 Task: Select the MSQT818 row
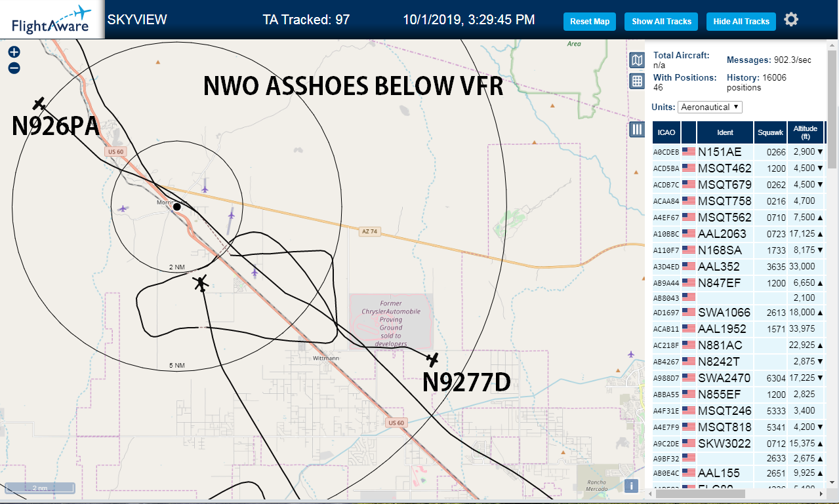point(738,427)
